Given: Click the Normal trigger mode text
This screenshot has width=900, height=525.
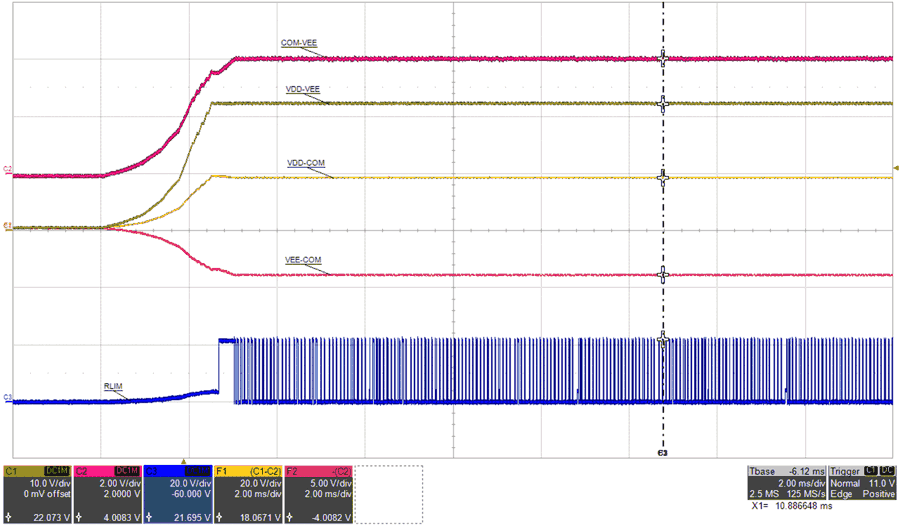Looking at the screenshot, I should [x=844, y=484].
